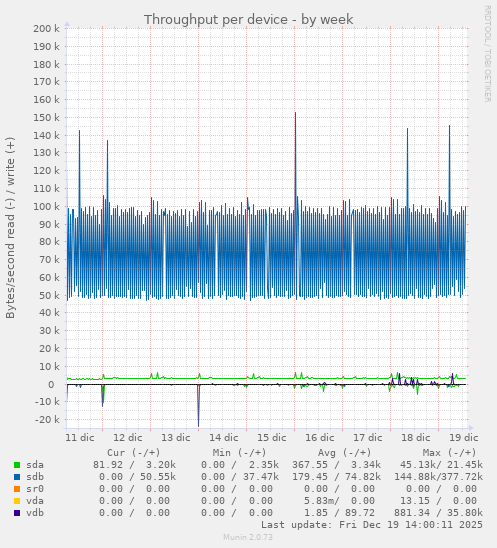Click the sdb min value '0.00 / 37.47k'

pyautogui.click(x=240, y=477)
